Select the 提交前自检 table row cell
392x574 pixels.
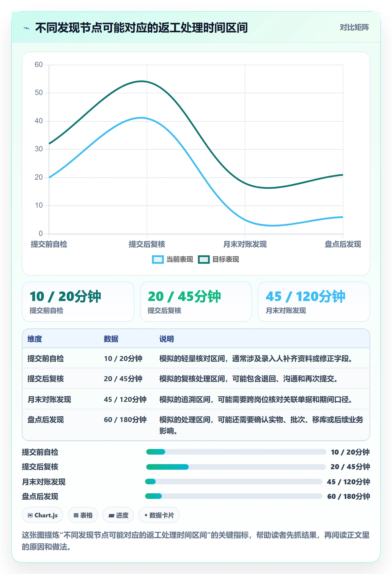pos(46,358)
